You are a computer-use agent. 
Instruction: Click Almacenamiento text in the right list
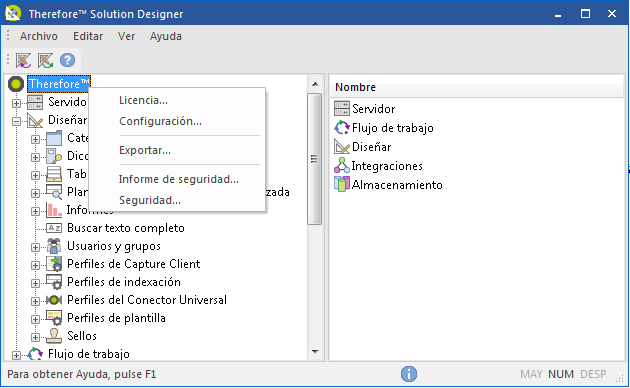coord(397,184)
